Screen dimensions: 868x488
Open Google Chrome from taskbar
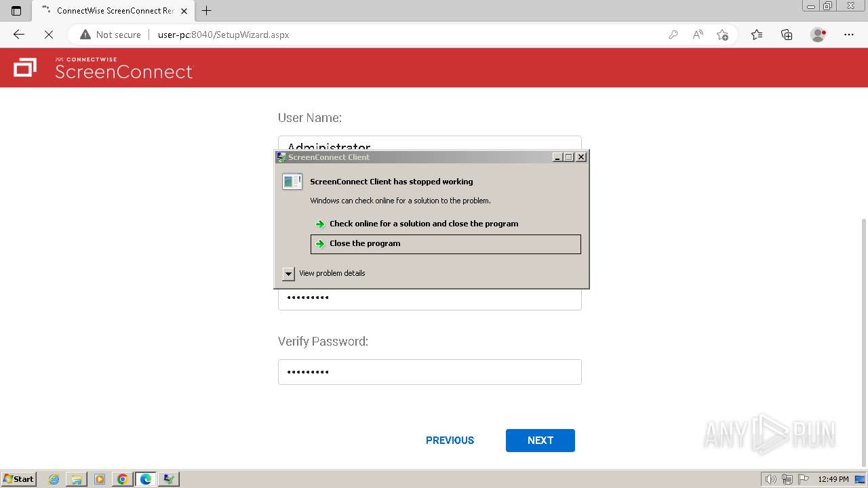(123, 479)
